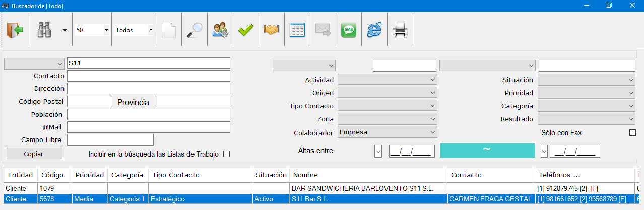
Task: Toggle the Listas de Trabajo checkbox
Action: coord(226,154)
